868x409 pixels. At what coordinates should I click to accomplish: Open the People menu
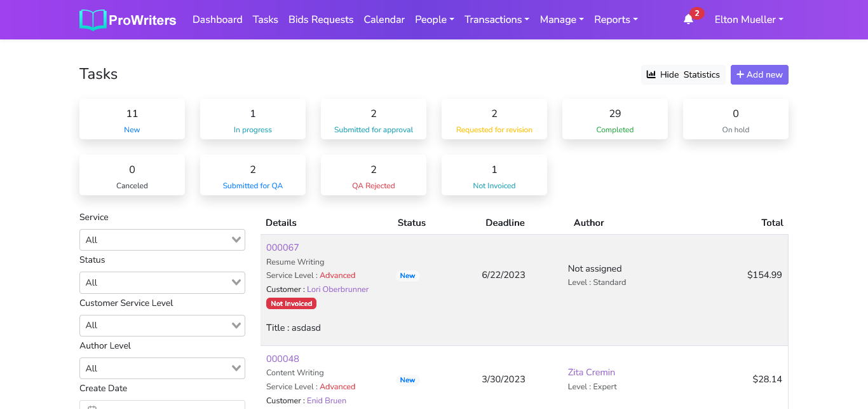(x=434, y=20)
